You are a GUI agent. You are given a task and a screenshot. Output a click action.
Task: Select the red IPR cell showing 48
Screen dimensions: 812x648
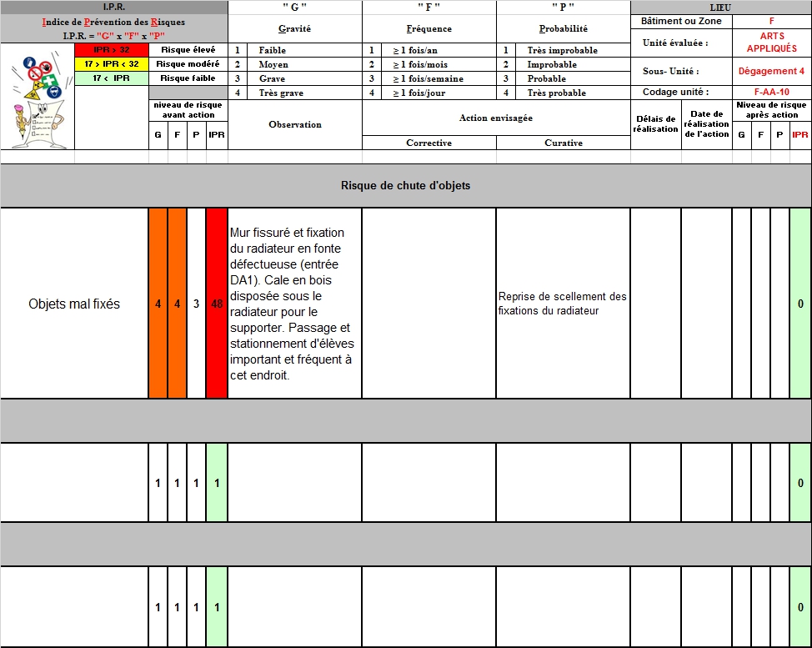tap(217, 304)
